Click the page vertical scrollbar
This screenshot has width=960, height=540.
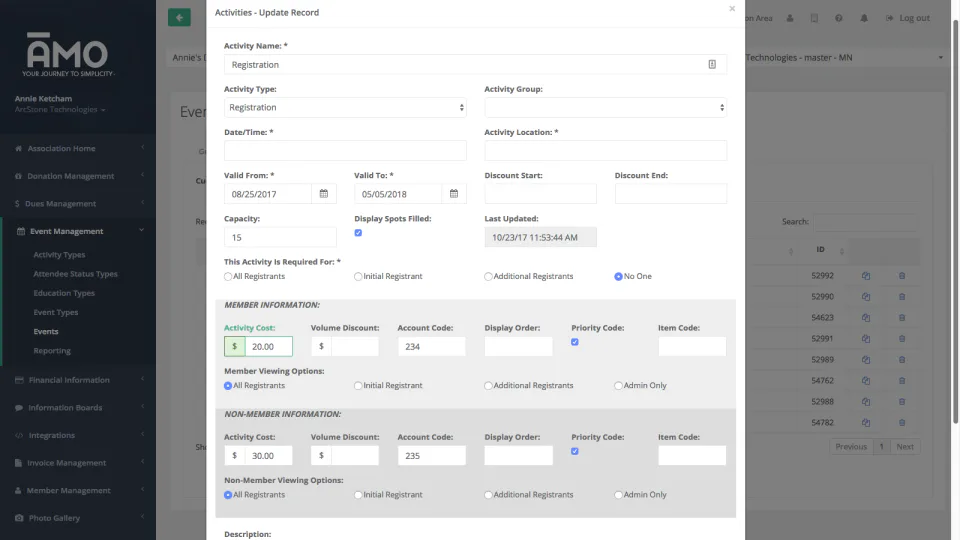click(x=955, y=220)
